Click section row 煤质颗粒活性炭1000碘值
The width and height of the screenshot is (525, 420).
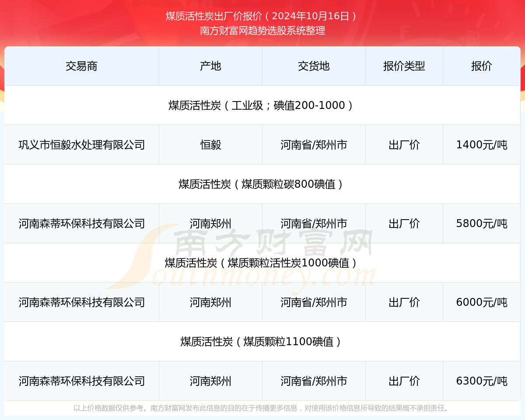(262, 263)
